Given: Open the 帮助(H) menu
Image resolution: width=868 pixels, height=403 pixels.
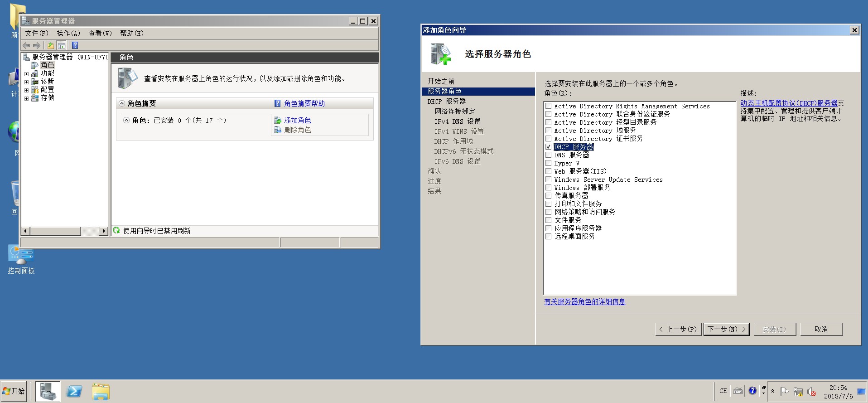Looking at the screenshot, I should pos(132,33).
